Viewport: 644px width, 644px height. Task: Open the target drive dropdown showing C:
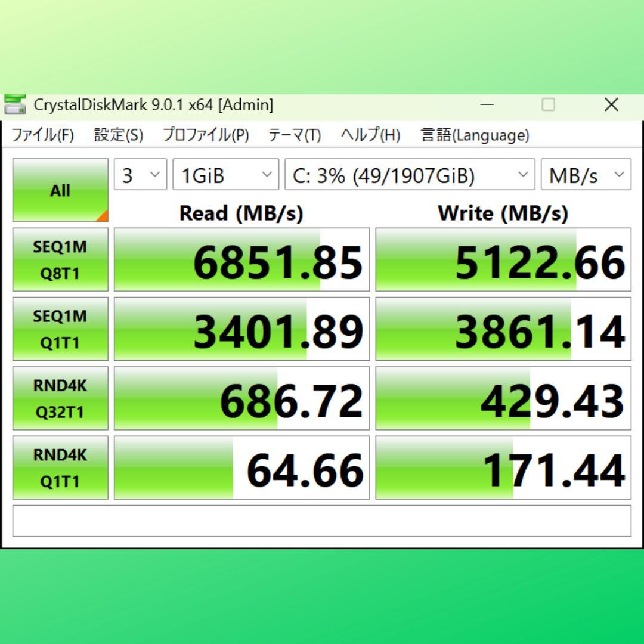[409, 175]
